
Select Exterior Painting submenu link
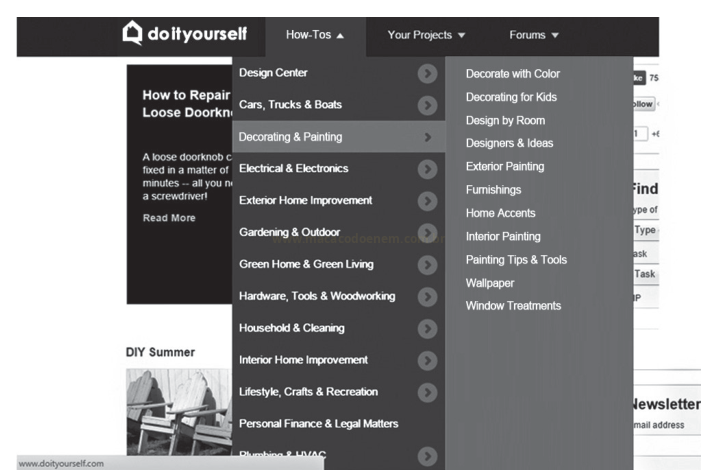click(505, 166)
